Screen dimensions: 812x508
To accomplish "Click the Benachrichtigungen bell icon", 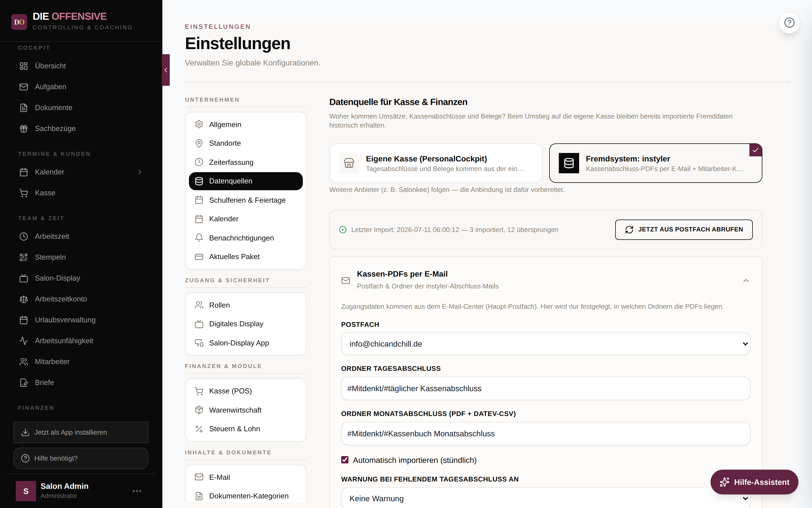I will [199, 238].
